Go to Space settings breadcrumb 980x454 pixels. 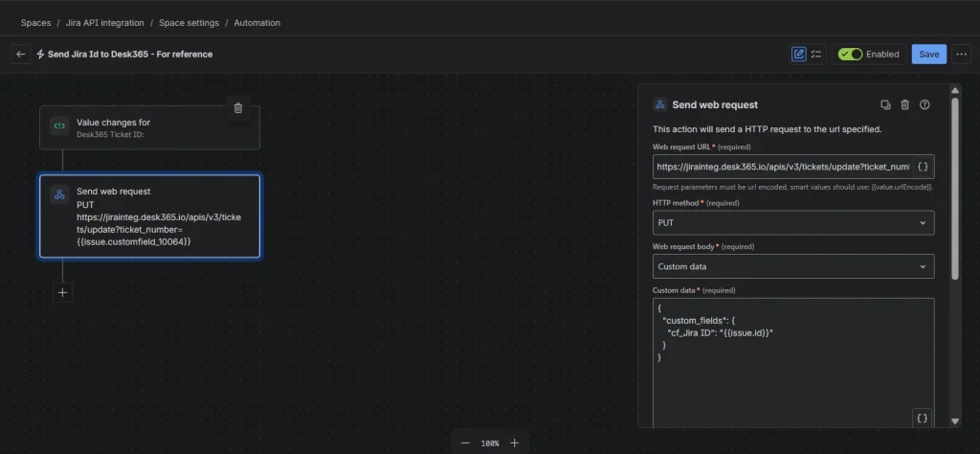[x=189, y=23]
